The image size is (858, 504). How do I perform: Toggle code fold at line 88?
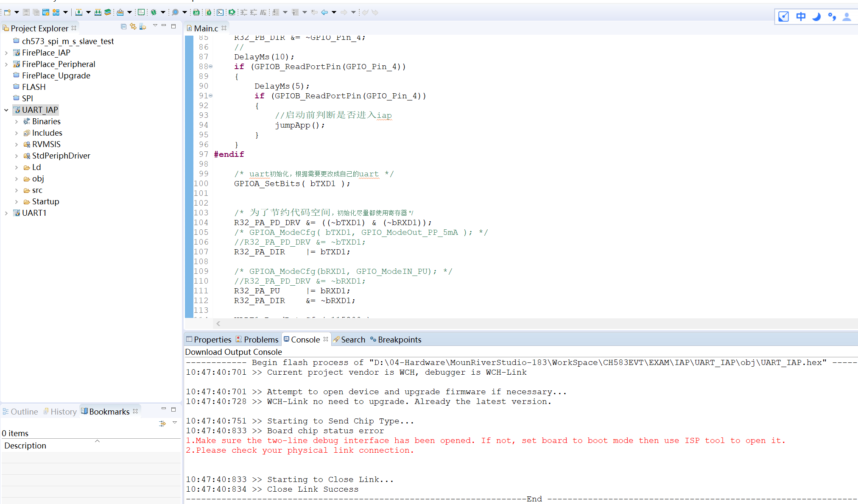coord(210,67)
